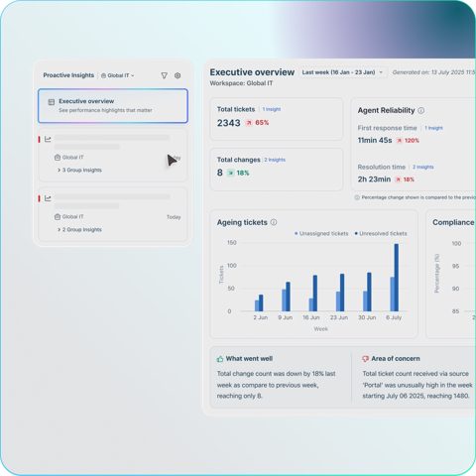This screenshot has width=476, height=476.
Task: Click the 2 Jun unassigned tickets bar
Action: point(257,305)
